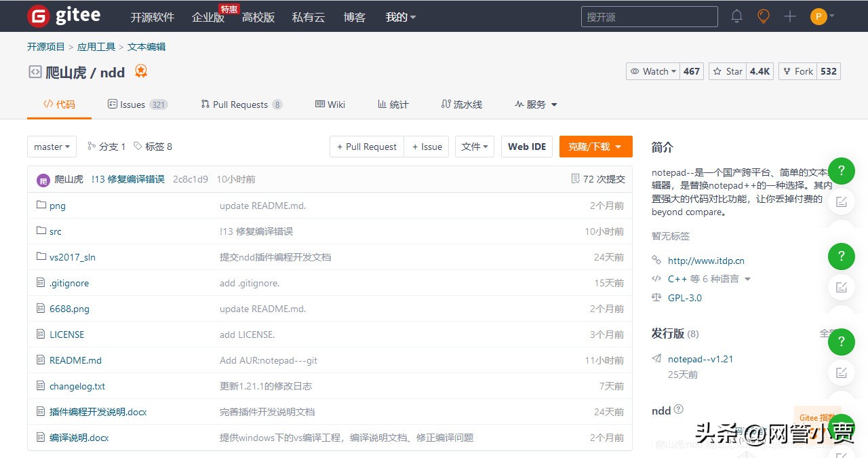868x458 pixels.
Task: Click the README.md file icon
Action: 41,360
